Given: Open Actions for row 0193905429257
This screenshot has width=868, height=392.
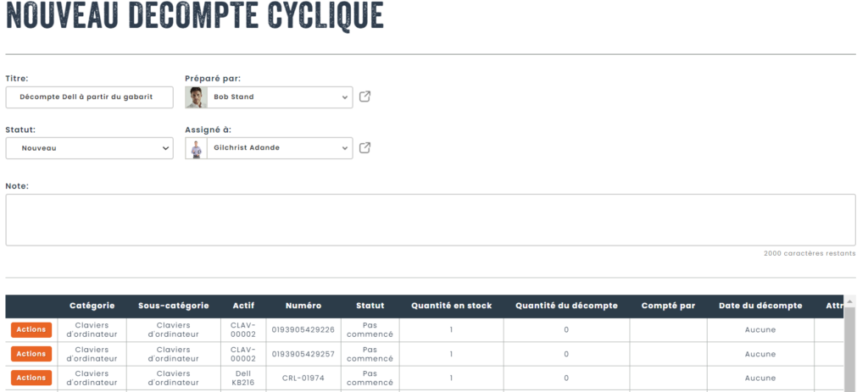Looking at the screenshot, I should [x=31, y=354].
